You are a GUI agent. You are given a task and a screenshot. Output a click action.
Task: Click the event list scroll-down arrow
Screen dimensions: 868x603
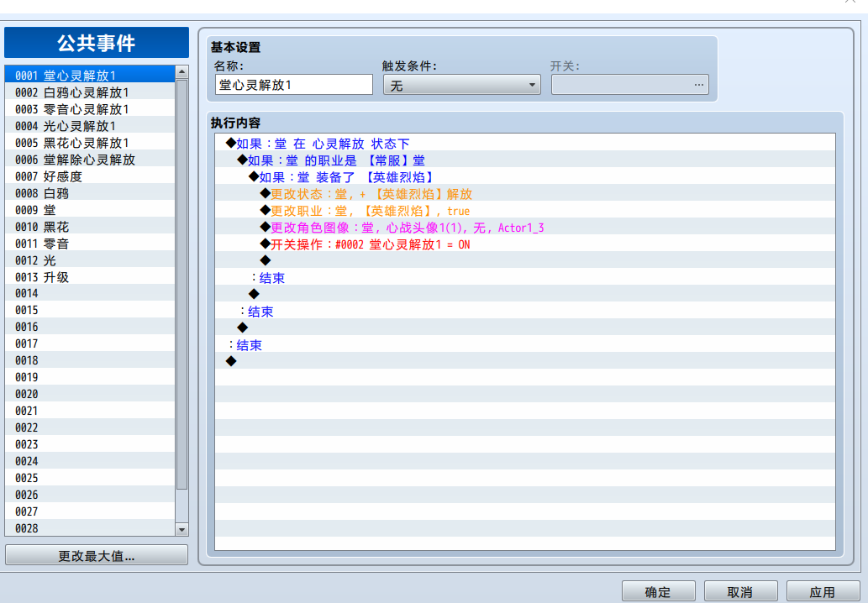(181, 529)
